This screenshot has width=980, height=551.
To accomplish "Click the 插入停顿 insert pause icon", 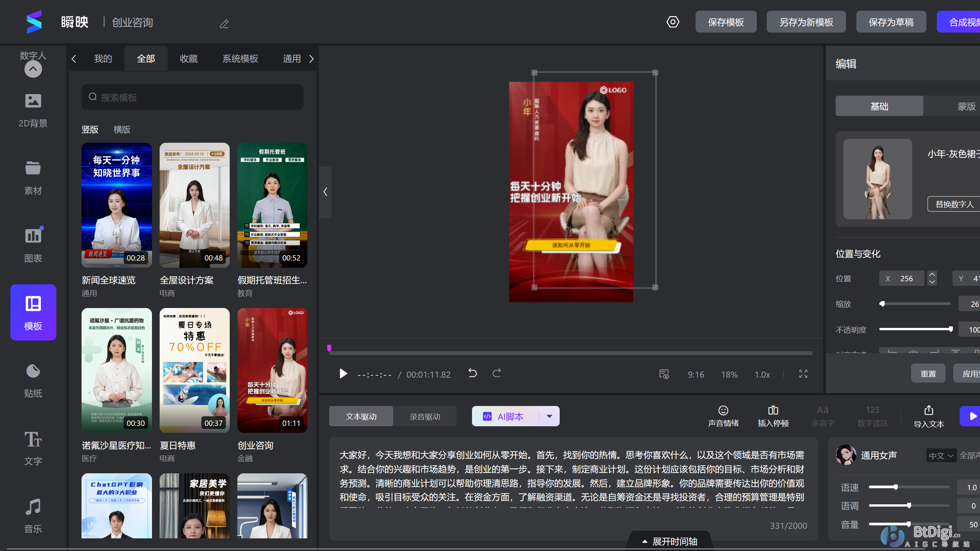I will (x=773, y=416).
